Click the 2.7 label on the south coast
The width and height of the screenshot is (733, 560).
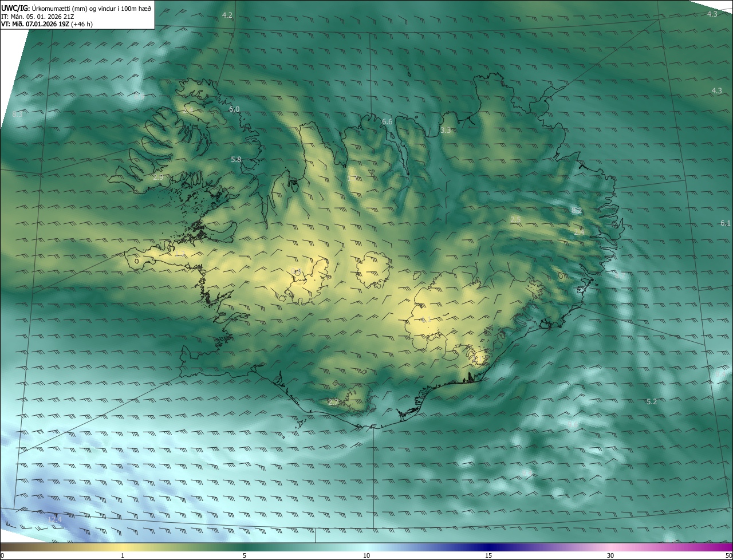point(333,403)
